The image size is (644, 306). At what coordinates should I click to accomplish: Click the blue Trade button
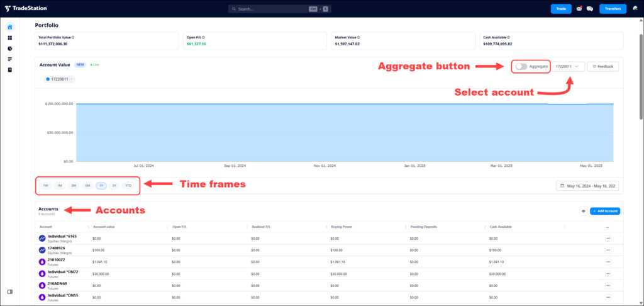(561, 9)
